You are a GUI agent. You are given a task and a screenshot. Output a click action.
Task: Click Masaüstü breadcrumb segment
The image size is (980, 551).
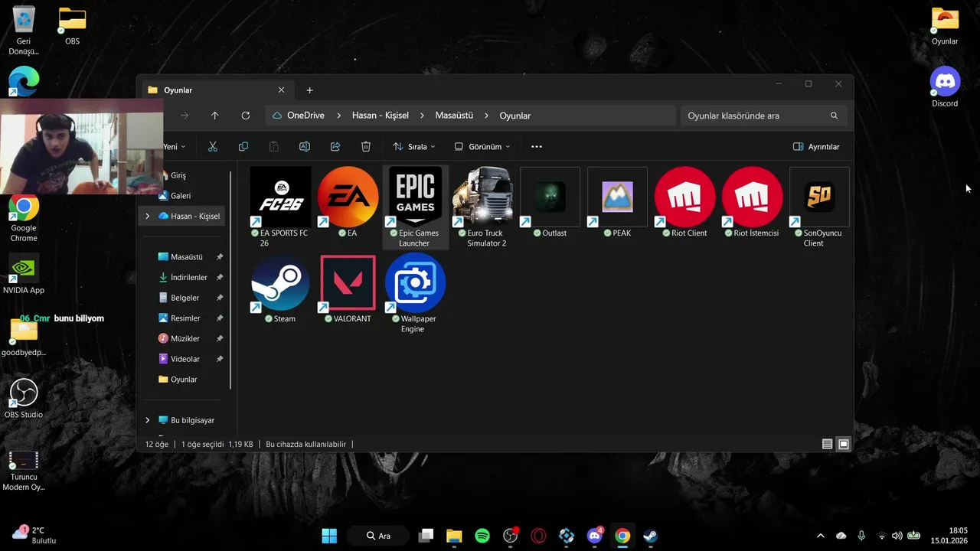(454, 116)
